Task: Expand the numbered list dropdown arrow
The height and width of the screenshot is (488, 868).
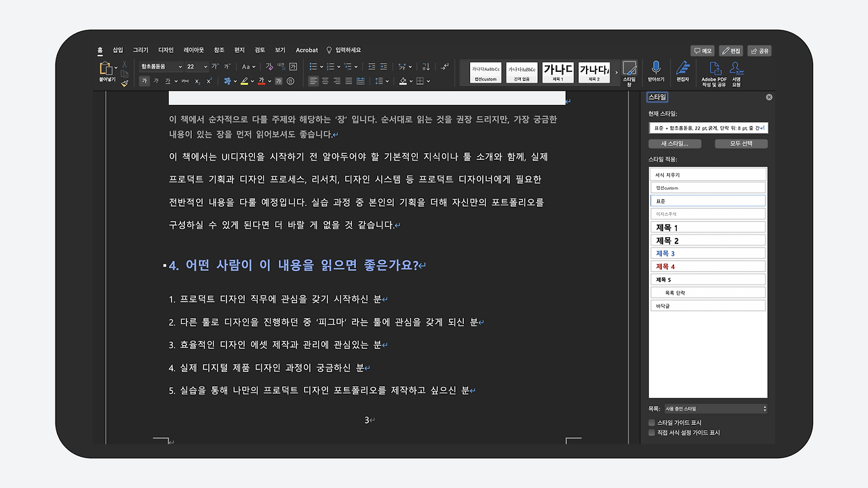Action: [339, 66]
